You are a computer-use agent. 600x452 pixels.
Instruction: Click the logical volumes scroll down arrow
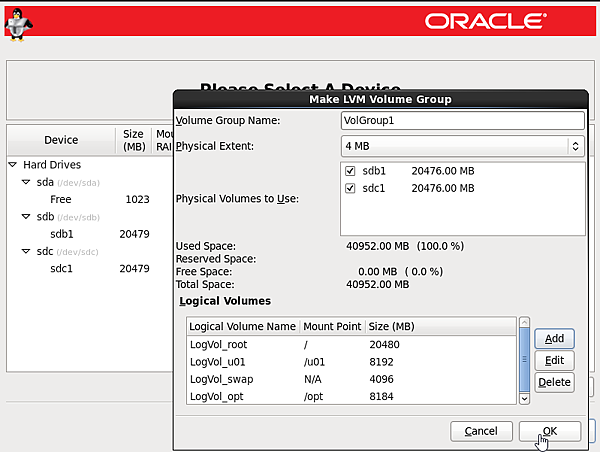pyautogui.click(x=524, y=399)
